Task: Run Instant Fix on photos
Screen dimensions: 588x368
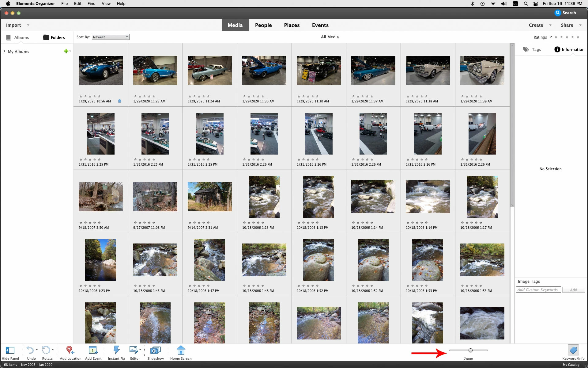Action: 116,350
